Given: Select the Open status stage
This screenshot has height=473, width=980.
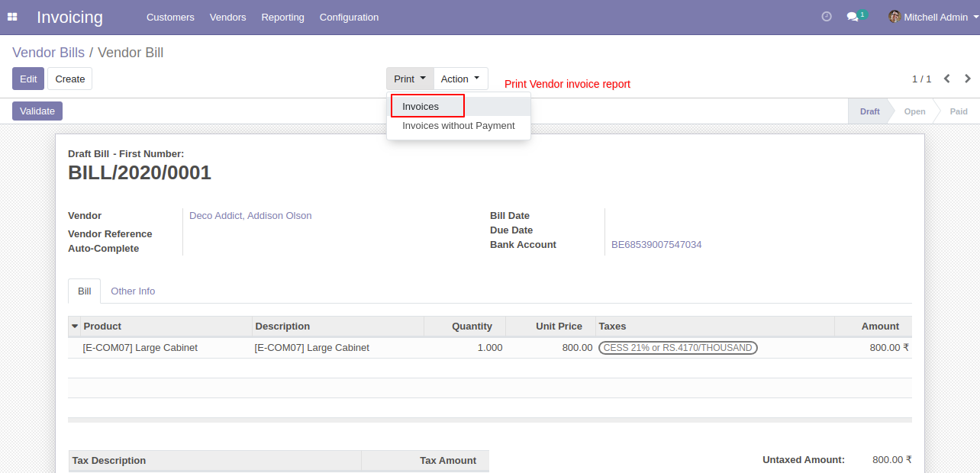Looking at the screenshot, I should [914, 111].
